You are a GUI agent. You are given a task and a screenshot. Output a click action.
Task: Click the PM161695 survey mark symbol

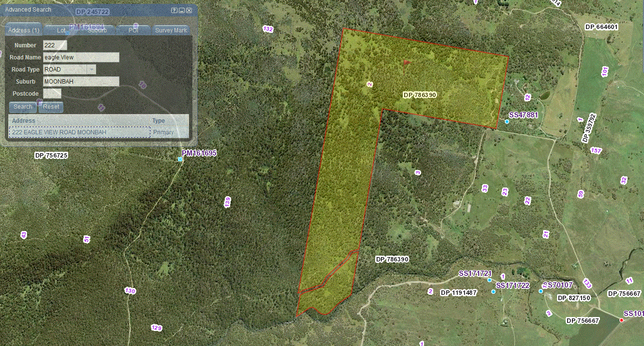point(180,159)
